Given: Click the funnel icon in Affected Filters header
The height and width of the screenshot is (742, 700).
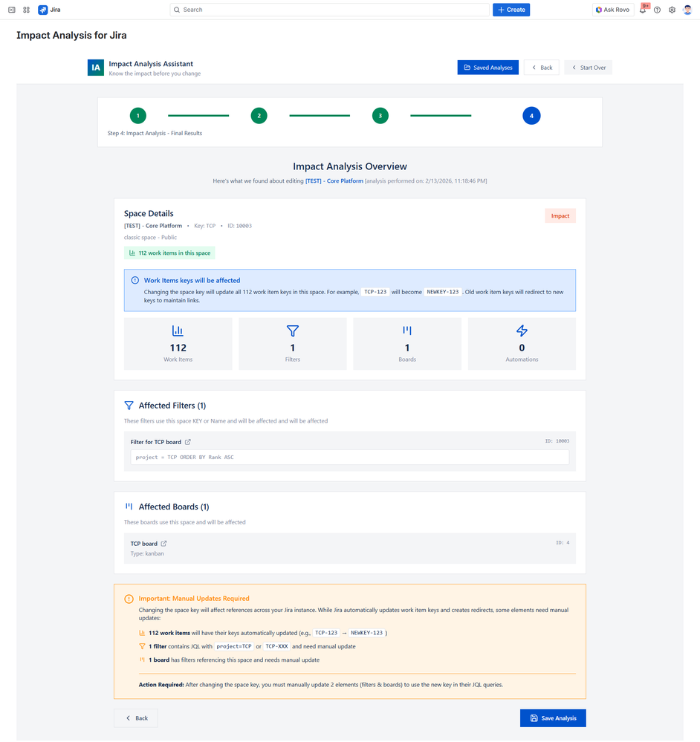Looking at the screenshot, I should coord(129,405).
